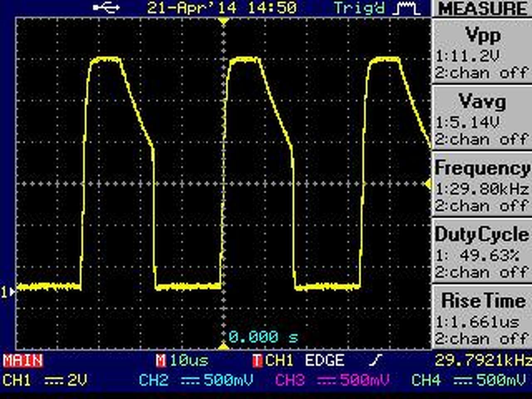Click the channel 1 ground marker
The image size is (532, 399).
pyautogui.click(x=8, y=293)
